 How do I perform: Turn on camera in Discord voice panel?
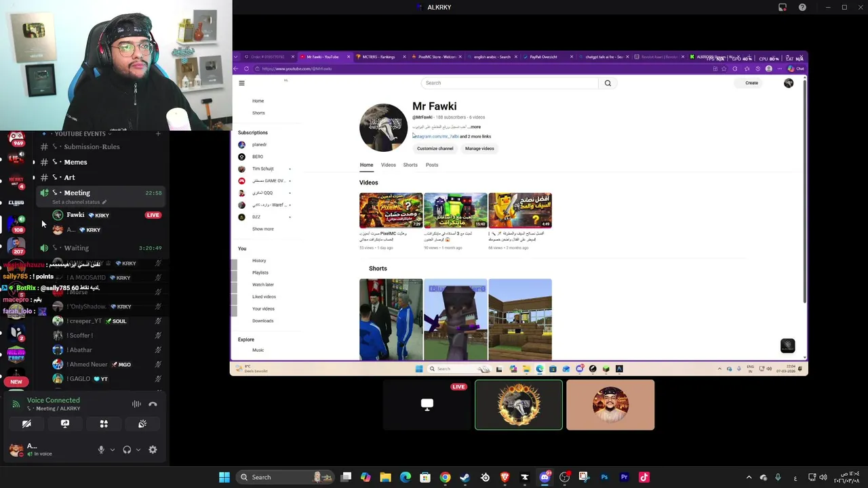(x=26, y=424)
